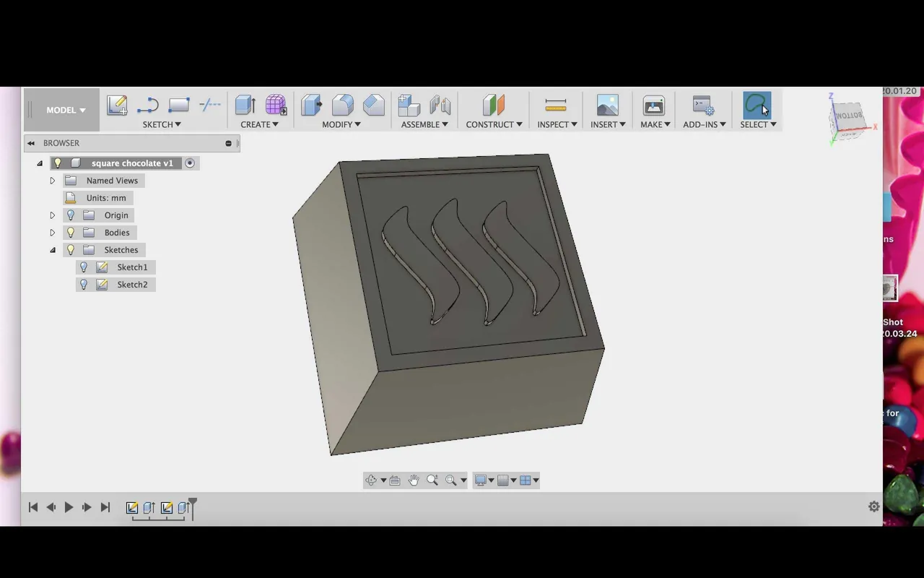This screenshot has height=578, width=924.
Task: Toggle Sketch1 visibility bulb
Action: (x=84, y=267)
